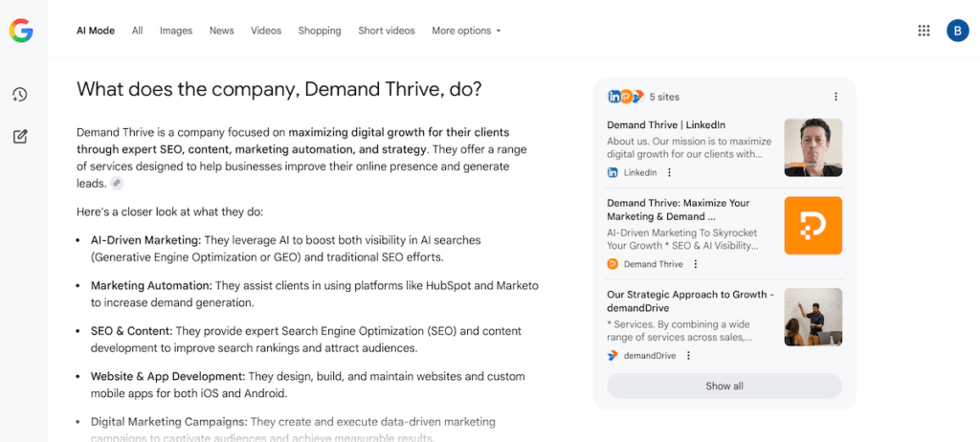The height and width of the screenshot is (442, 980).
Task: Click the stacked site icons beside '5 sites'
Action: tap(626, 97)
